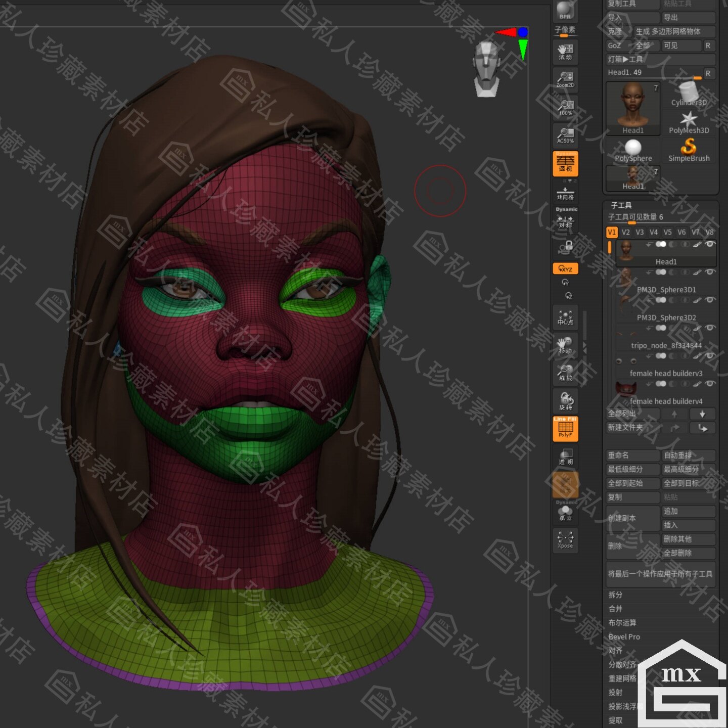Toggle visibility of tripo_node_8f334844
The width and height of the screenshot is (728, 728).
(x=710, y=328)
